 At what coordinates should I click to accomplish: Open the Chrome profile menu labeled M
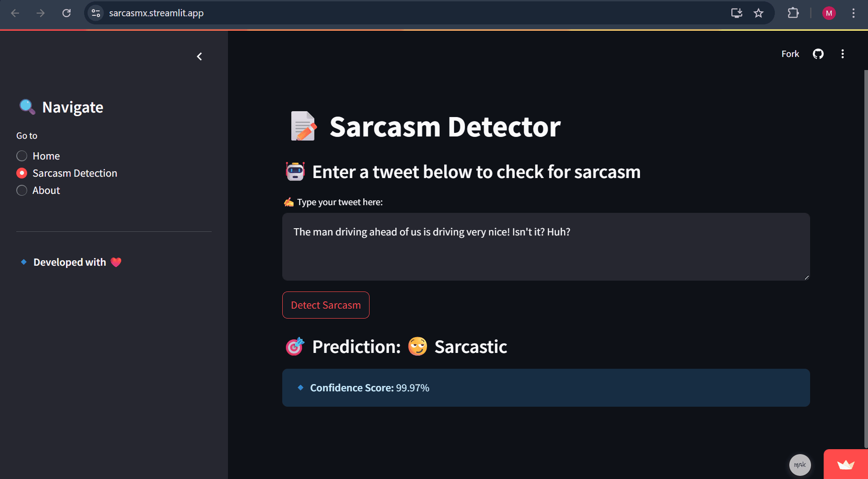829,13
